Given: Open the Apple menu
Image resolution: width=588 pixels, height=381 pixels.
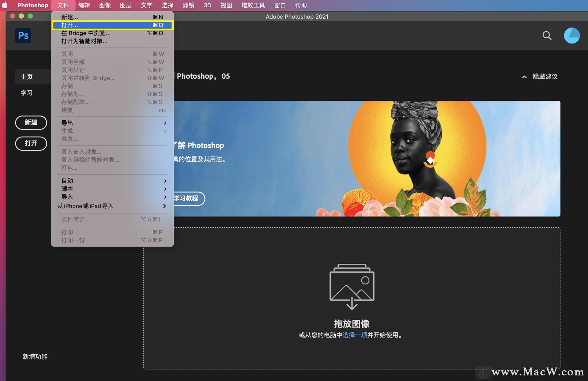Looking at the screenshot, I should click(5, 5).
